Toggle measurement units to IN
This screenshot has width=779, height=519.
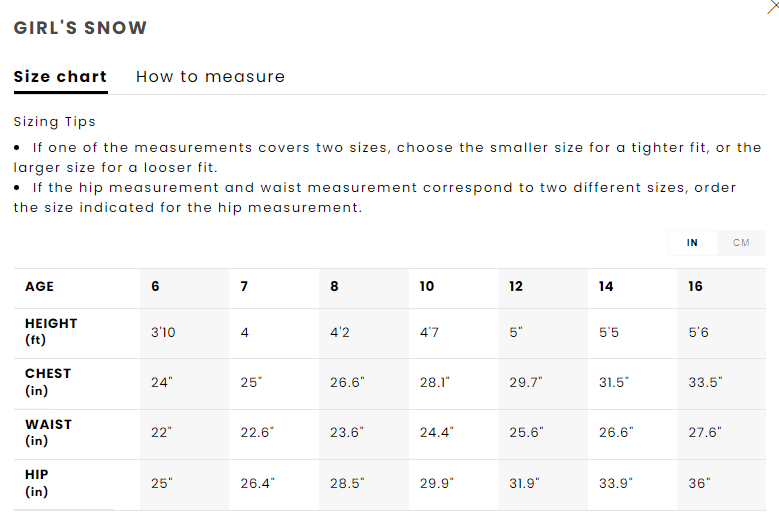pyautogui.click(x=692, y=243)
